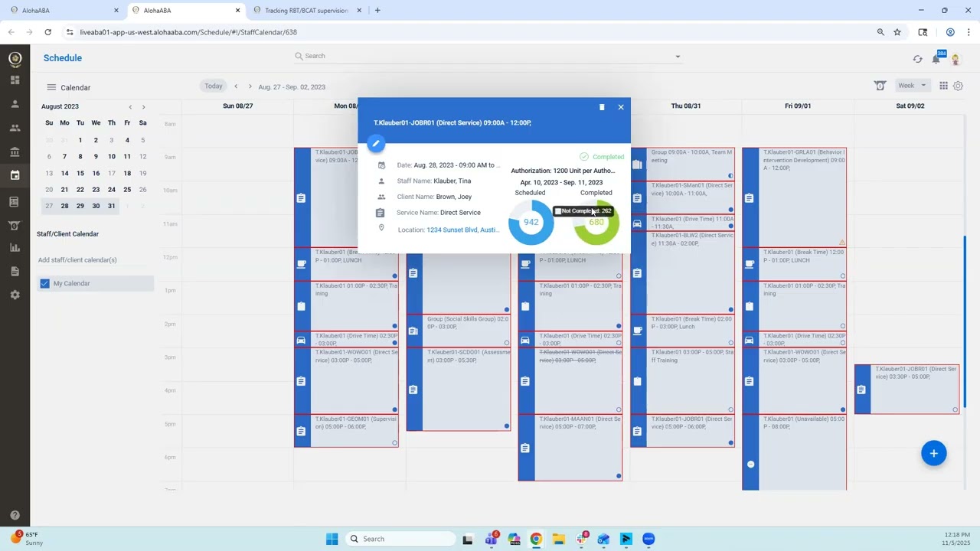Switch to Tracking RBT/BCAT supervision tab
980x551 pixels.
click(x=307, y=11)
